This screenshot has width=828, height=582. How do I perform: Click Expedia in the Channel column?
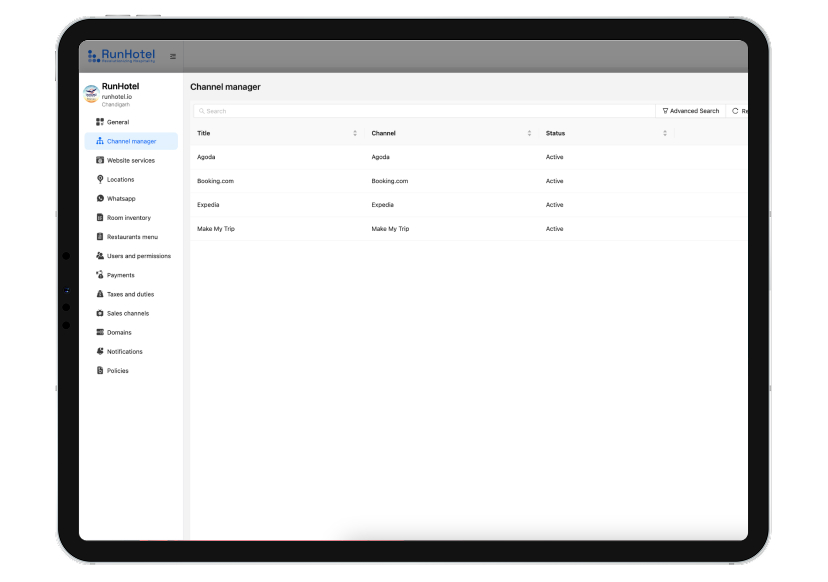pyautogui.click(x=382, y=204)
